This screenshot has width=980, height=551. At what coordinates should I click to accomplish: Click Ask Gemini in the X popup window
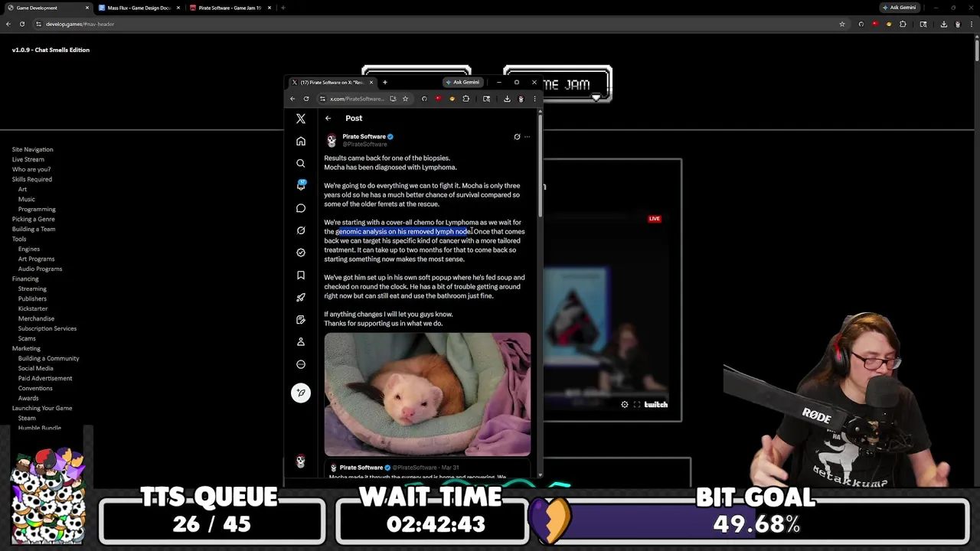(462, 82)
